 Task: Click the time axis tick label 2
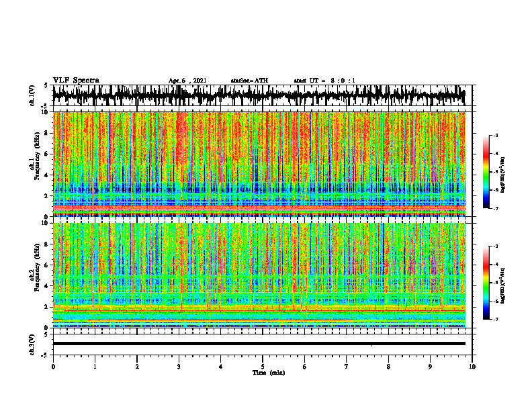tap(137, 367)
